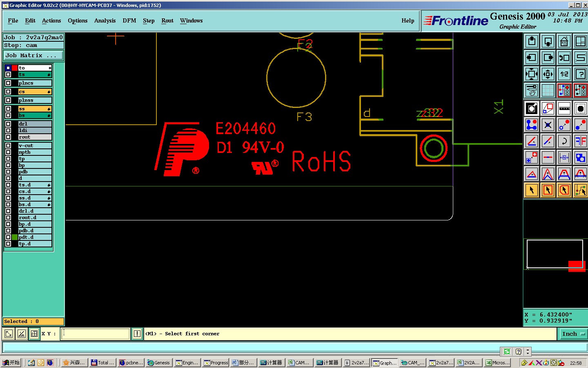Click the pan left arrow icon
Viewport: 588px width, 368px height.
pyautogui.click(x=532, y=58)
